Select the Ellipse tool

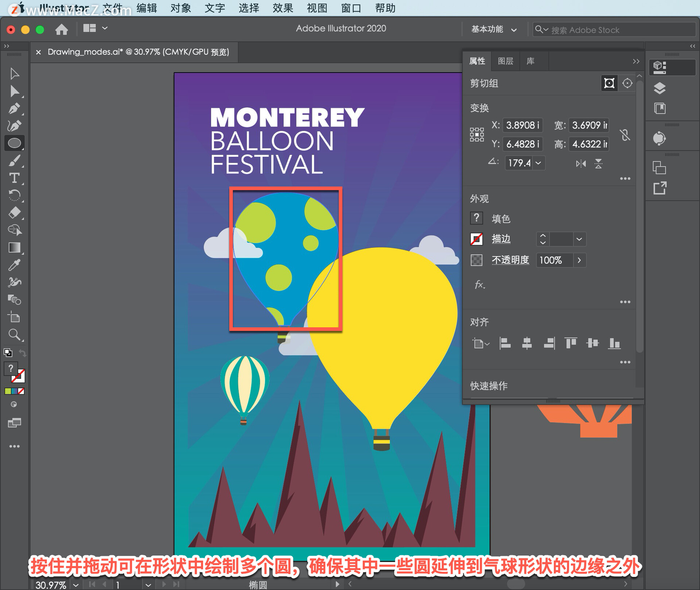[14, 143]
